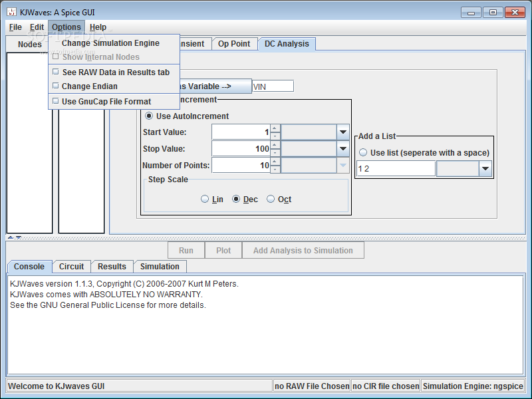Click the Plot button
Image resolution: width=532 pixels, height=399 pixels.
(223, 251)
